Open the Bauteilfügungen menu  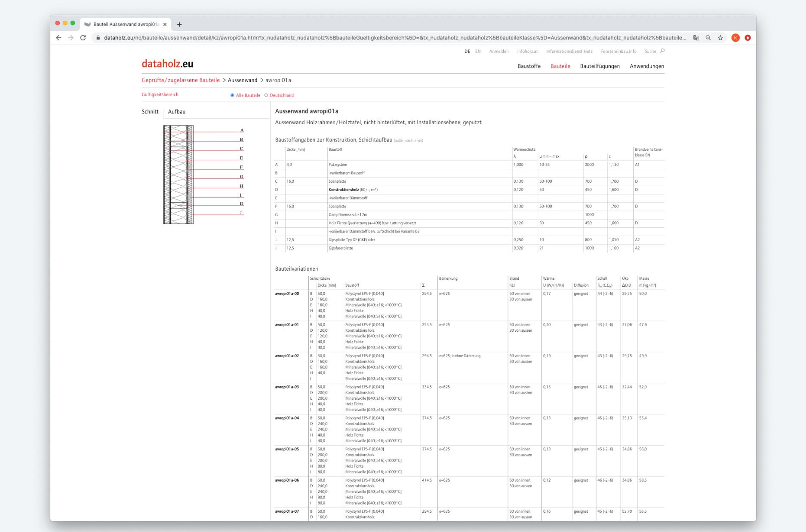pos(600,66)
